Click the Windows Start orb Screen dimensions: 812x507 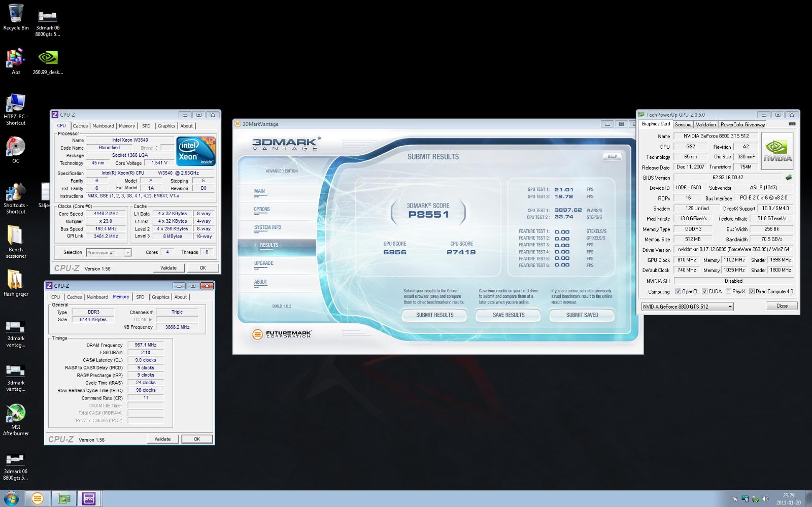pos(11,498)
